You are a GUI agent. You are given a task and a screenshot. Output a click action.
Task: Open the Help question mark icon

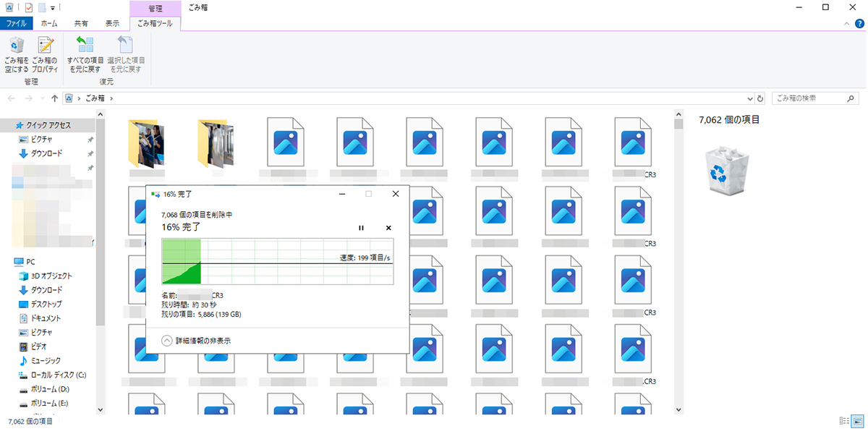coord(859,23)
